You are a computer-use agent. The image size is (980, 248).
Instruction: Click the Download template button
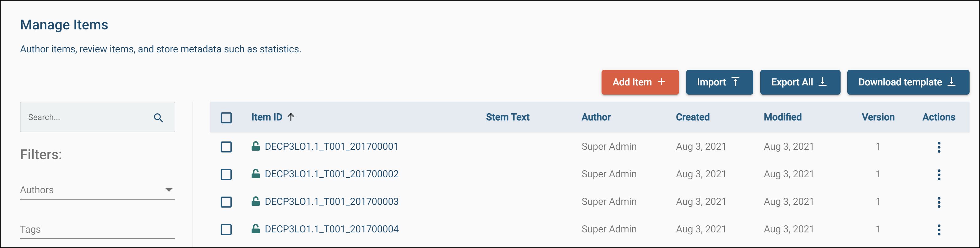(x=908, y=82)
